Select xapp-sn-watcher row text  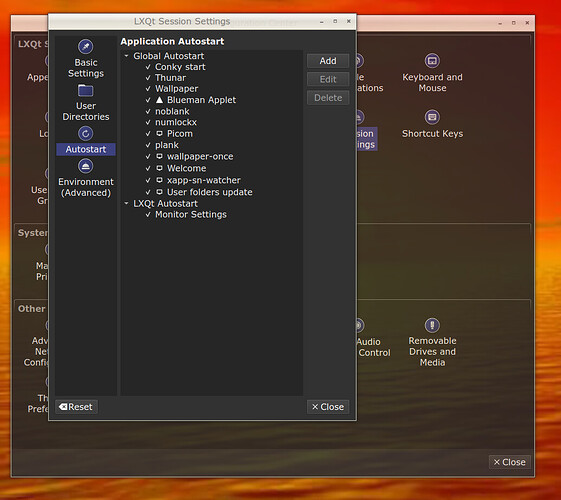click(x=204, y=180)
